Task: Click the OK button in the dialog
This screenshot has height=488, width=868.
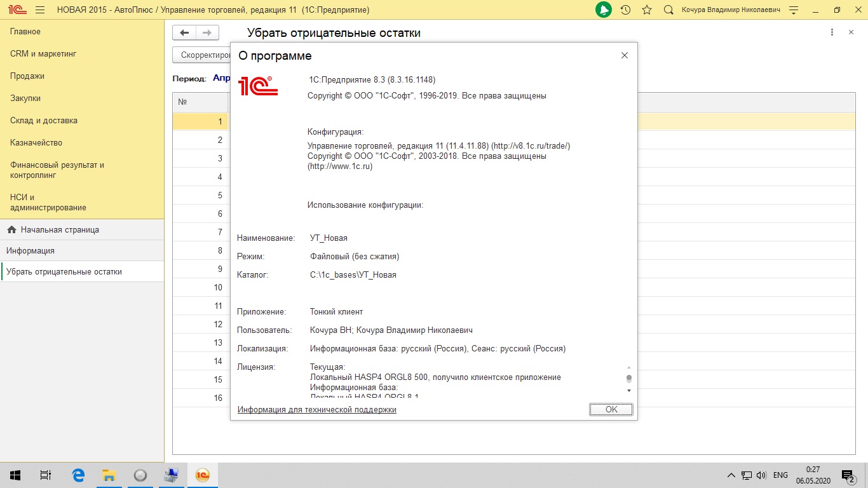Action: click(611, 409)
